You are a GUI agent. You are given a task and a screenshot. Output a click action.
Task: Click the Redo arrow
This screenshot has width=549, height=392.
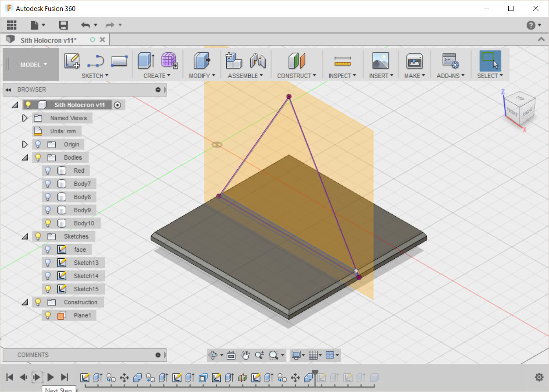[x=111, y=25]
